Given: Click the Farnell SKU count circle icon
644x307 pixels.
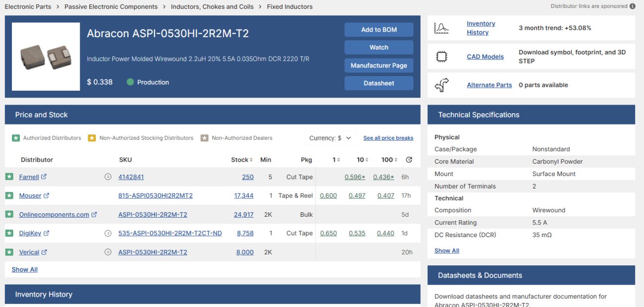Looking at the screenshot, I should [108, 177].
